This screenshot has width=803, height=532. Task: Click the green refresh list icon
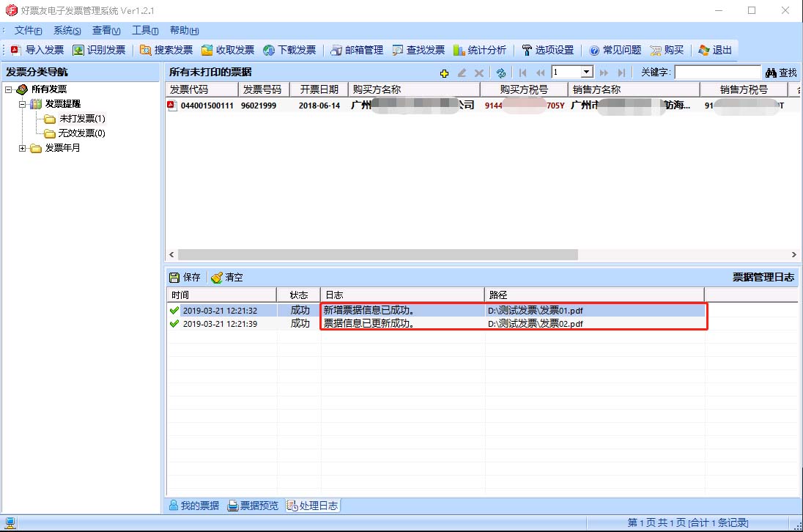501,73
